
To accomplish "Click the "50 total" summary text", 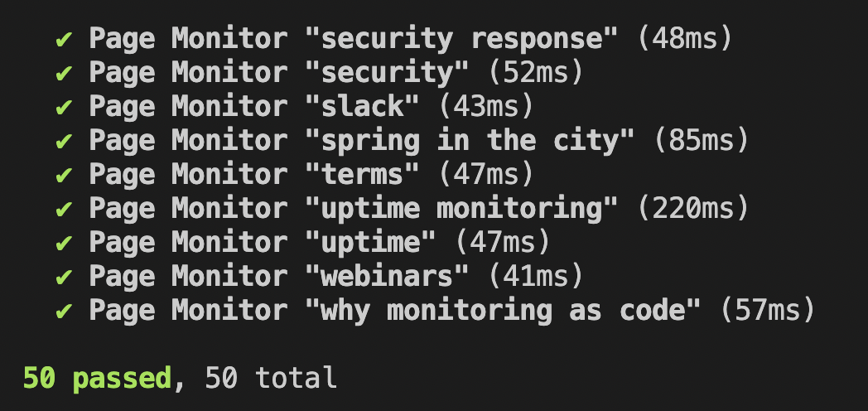I will (271, 379).
